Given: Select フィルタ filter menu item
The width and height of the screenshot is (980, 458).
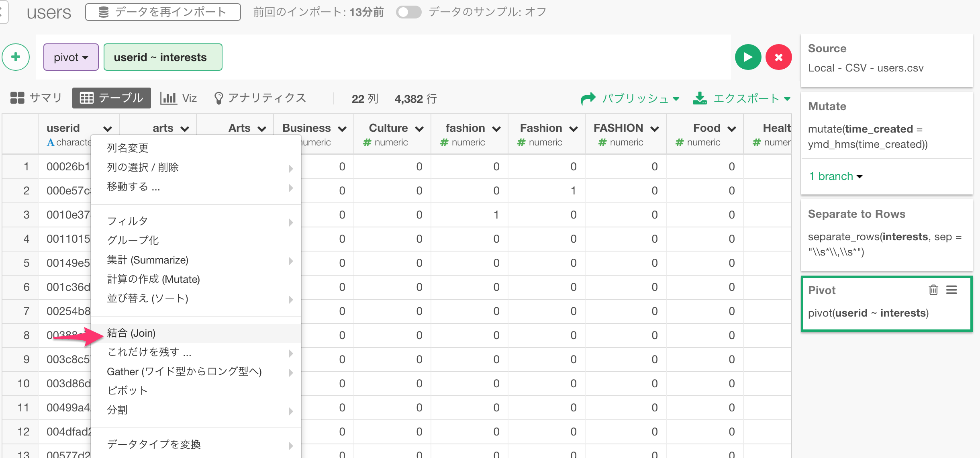Looking at the screenshot, I should click(x=196, y=221).
